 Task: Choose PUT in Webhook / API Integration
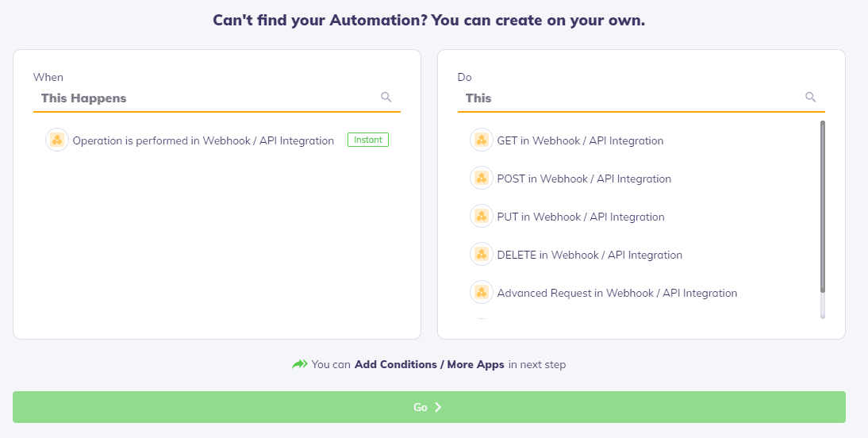pos(581,217)
